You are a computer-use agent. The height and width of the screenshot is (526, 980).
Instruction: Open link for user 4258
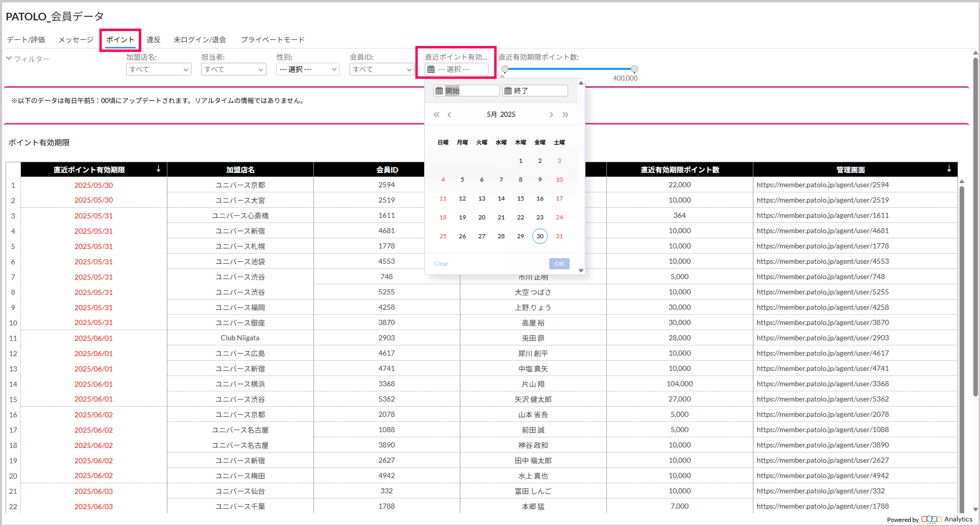[x=823, y=307]
